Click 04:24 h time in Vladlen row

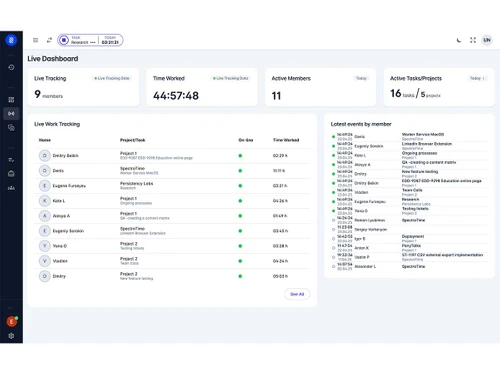coord(280,261)
